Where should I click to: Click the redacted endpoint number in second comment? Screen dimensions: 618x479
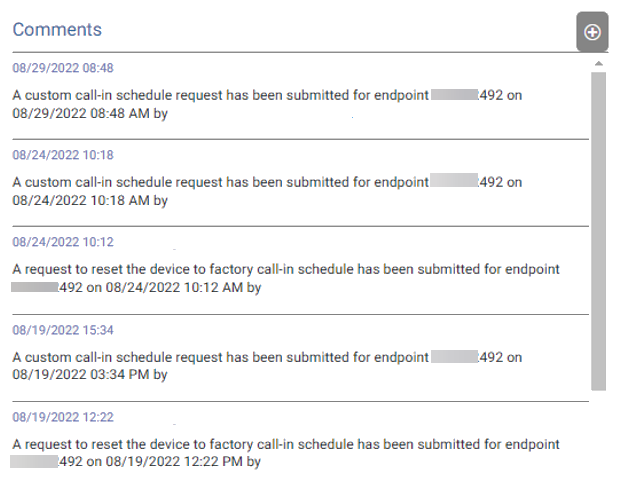coord(454,180)
